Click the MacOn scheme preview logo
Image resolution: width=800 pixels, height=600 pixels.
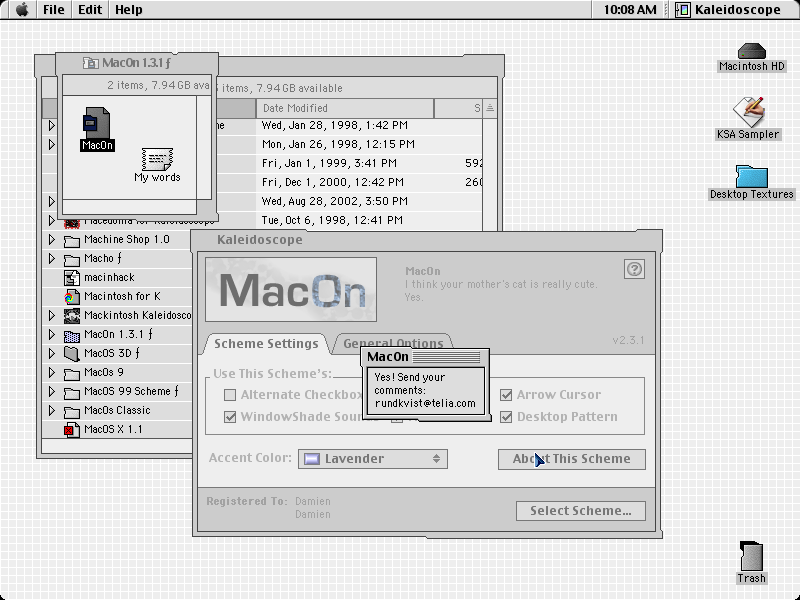tap(291, 289)
